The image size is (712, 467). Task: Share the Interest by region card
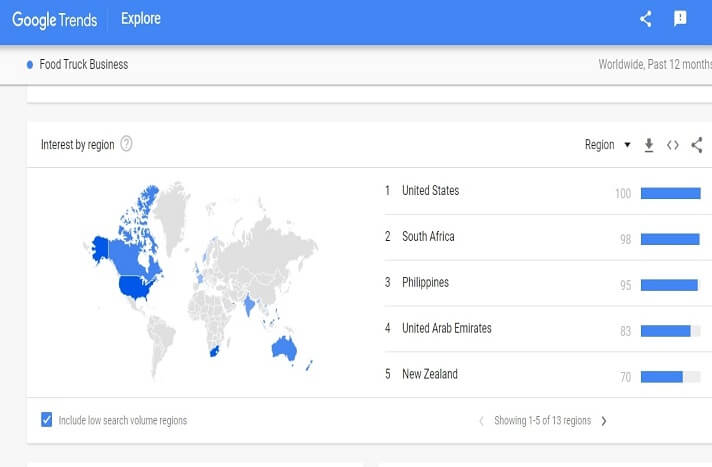pos(697,145)
